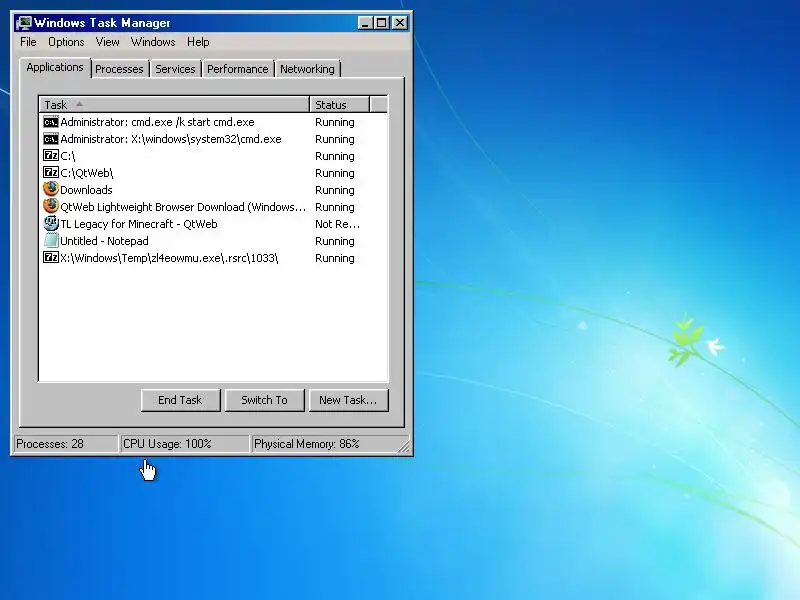Click the QtWeb icon for TL Legacy for Minecraft
Image resolution: width=800 pixels, height=600 pixels.
tap(51, 223)
